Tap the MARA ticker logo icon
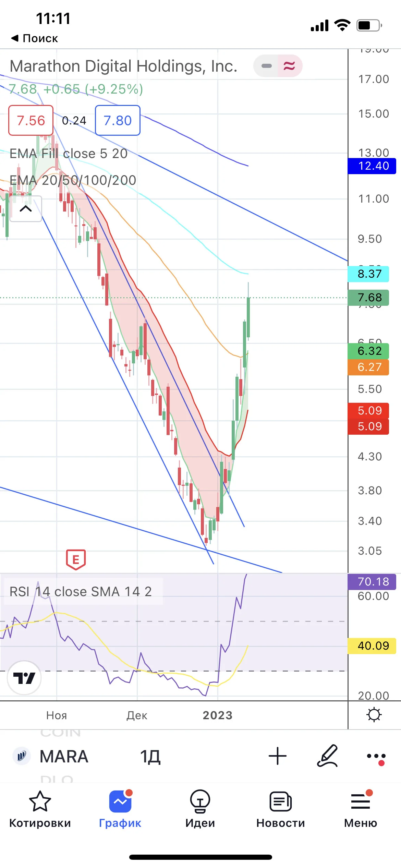 [x=21, y=756]
